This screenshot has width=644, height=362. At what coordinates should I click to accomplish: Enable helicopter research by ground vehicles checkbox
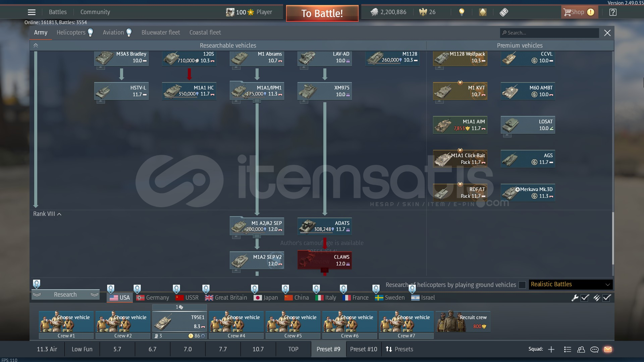pyautogui.click(x=522, y=285)
